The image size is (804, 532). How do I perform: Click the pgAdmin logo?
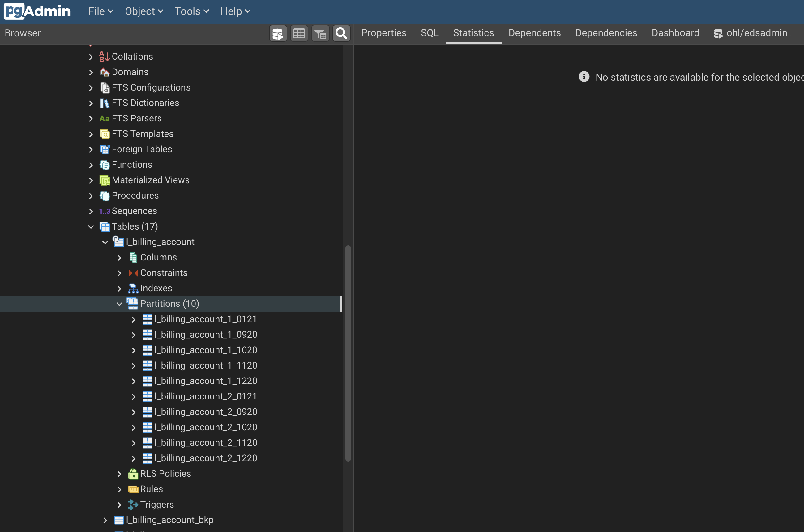pos(37,11)
